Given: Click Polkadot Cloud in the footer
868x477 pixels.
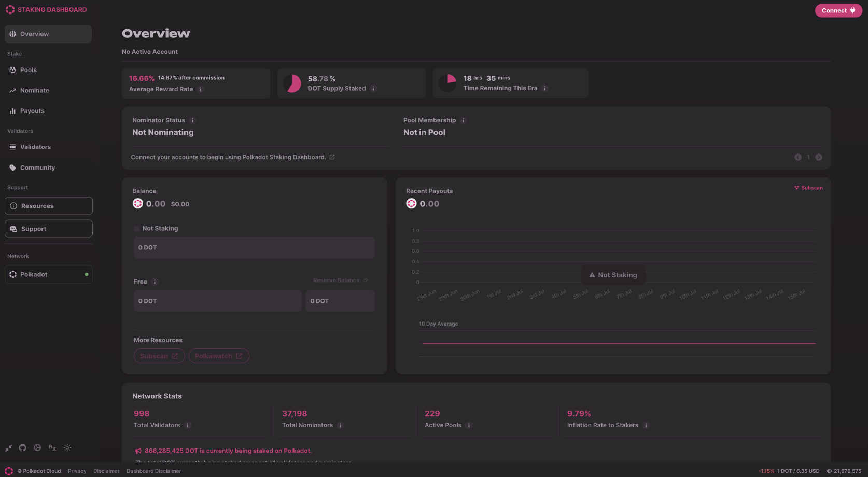Looking at the screenshot, I should click(39, 471).
